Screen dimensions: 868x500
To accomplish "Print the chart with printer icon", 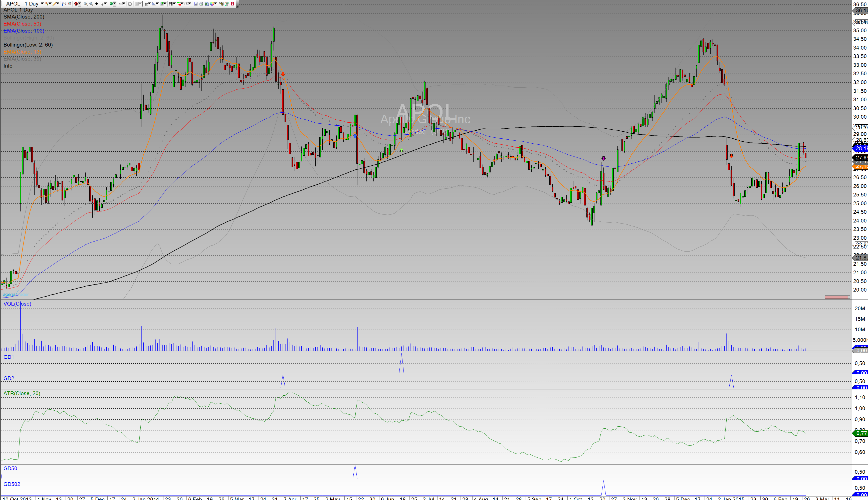I will click(x=201, y=4).
